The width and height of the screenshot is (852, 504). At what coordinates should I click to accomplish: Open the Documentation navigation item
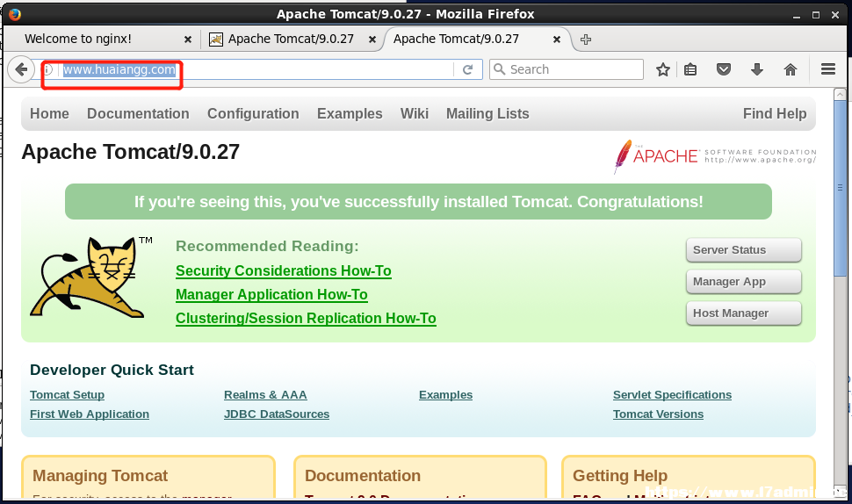coord(138,113)
